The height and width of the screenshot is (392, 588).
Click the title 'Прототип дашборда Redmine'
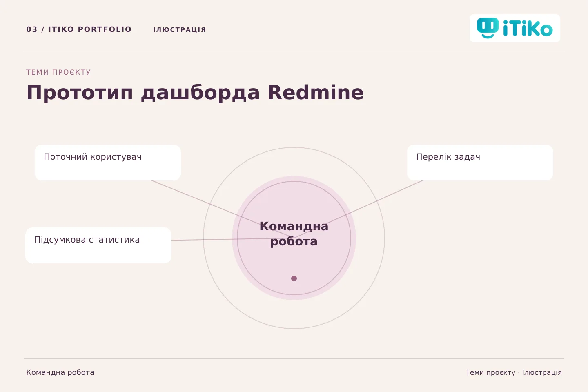[195, 92]
